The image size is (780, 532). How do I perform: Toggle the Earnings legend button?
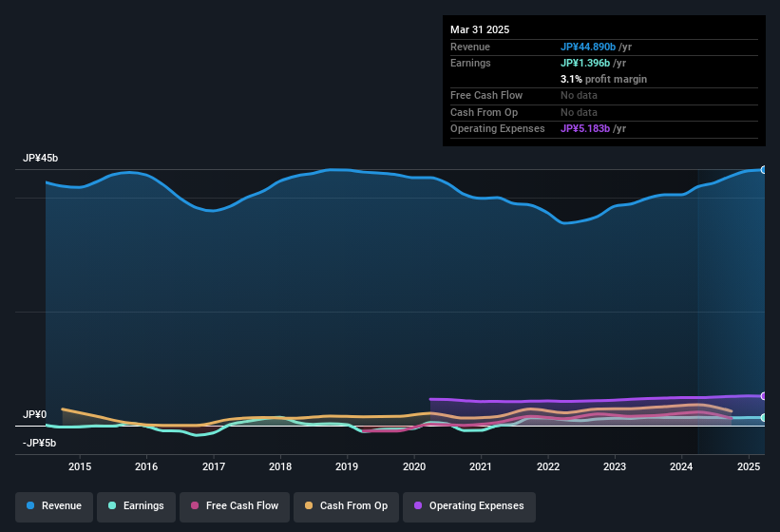pyautogui.click(x=136, y=506)
